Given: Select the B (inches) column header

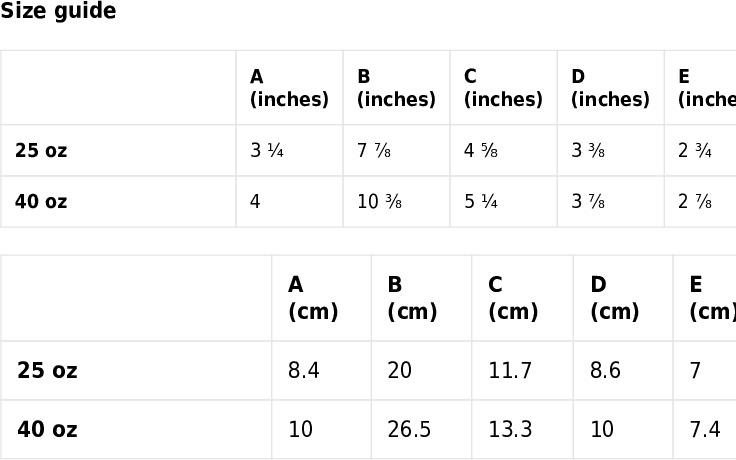Looking at the screenshot, I should (397, 88).
